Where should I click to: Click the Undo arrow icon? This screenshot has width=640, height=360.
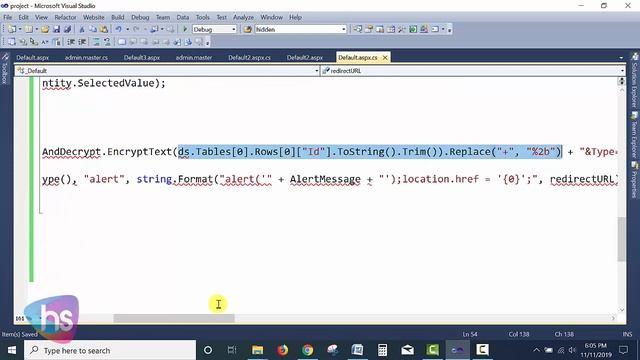pyautogui.click(x=118, y=29)
